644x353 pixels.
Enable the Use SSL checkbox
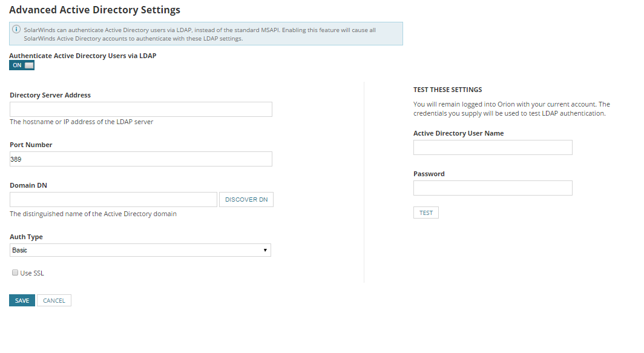coord(15,273)
